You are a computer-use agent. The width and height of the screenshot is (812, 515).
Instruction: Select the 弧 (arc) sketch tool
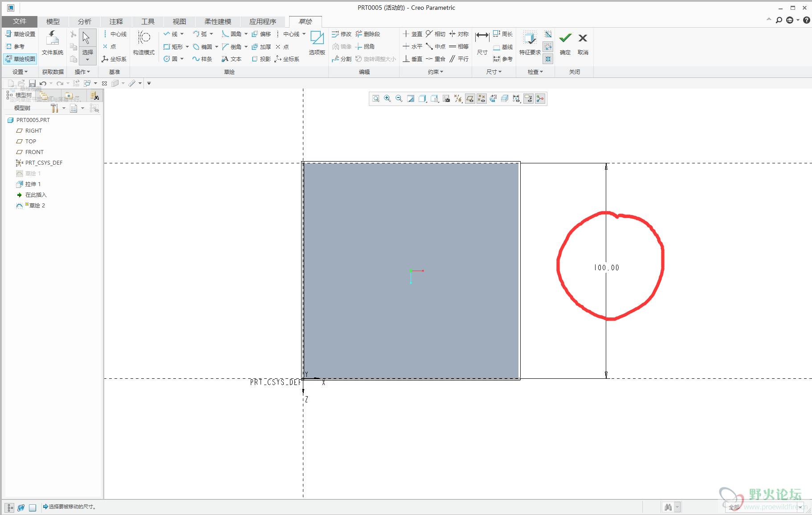click(200, 34)
